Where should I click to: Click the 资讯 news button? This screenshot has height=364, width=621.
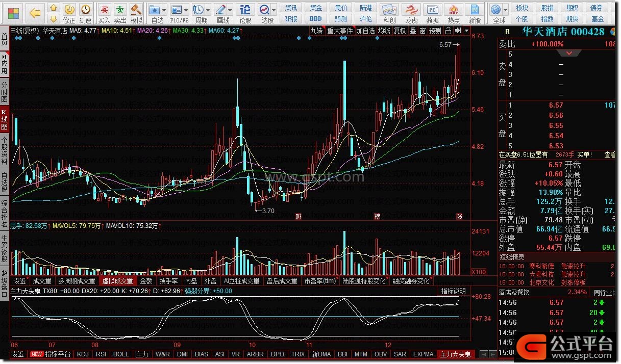point(291,8)
